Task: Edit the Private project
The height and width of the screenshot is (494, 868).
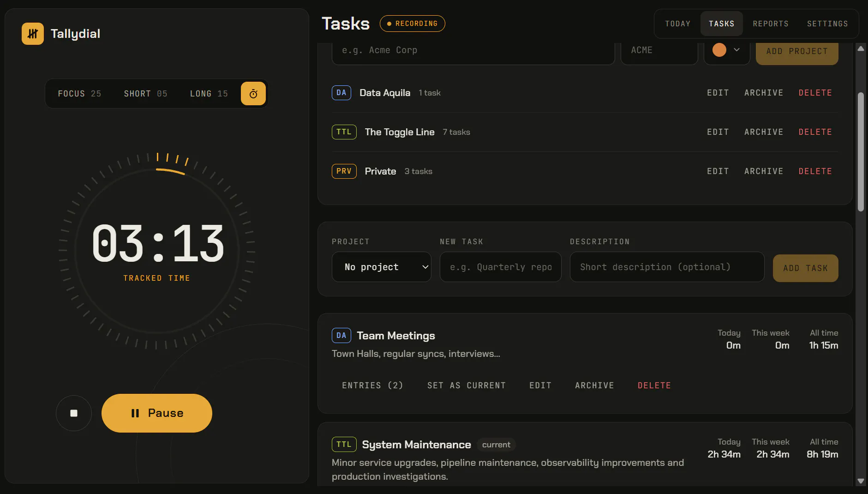Action: pyautogui.click(x=718, y=171)
